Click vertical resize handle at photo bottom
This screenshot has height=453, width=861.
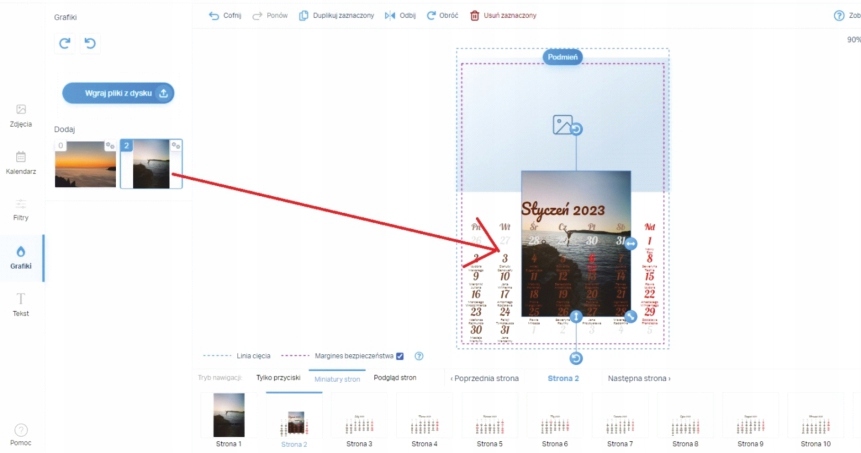[575, 316]
